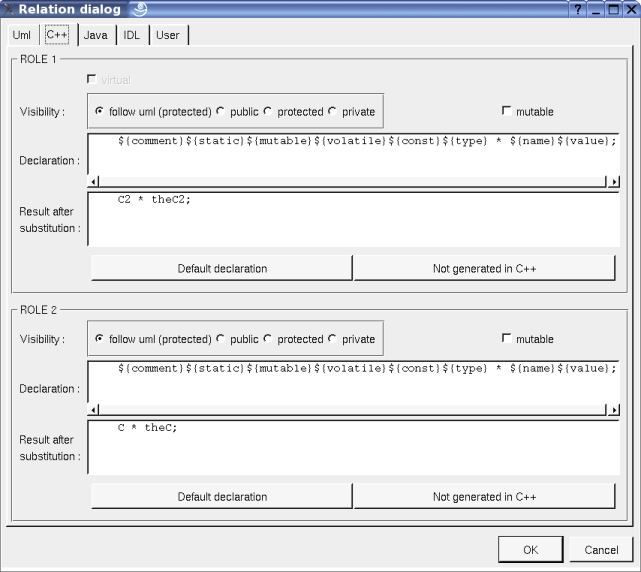This screenshot has width=641, height=572.
Task: Choose private visibility in Role 1
Action: 332,111
